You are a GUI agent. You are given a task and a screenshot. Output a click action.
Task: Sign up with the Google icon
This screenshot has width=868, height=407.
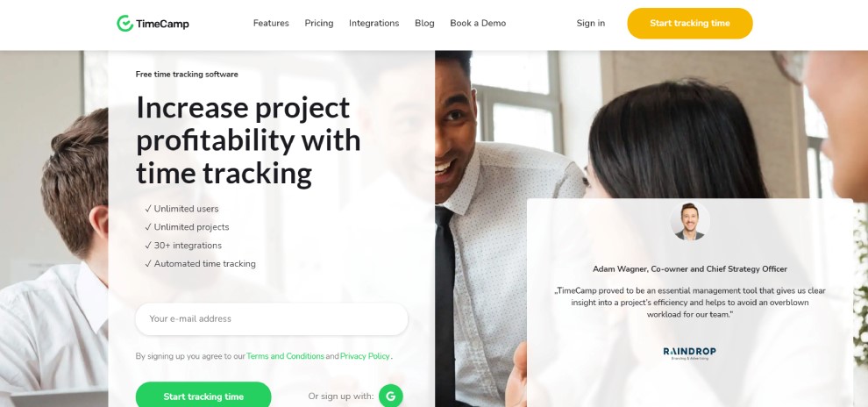point(391,396)
